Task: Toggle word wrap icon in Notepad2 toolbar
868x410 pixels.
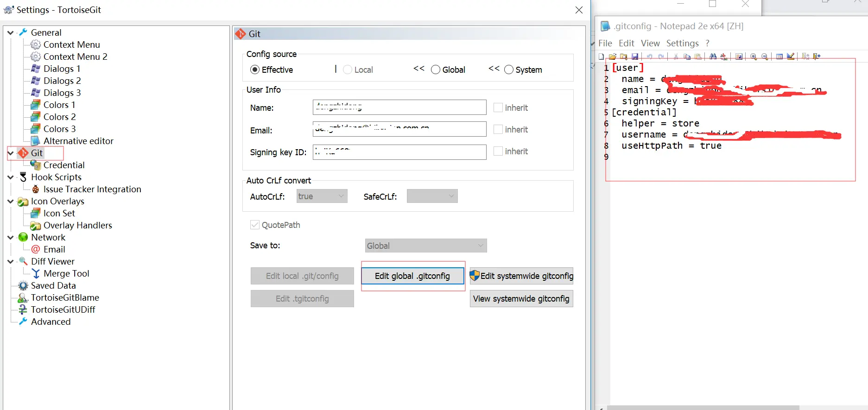Action: (x=739, y=57)
